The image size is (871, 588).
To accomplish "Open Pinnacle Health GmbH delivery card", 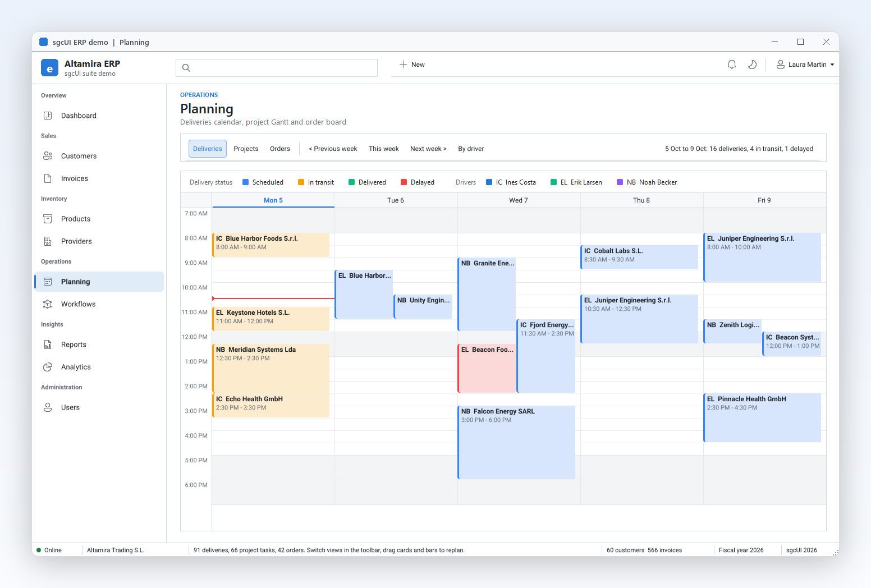I will (x=762, y=418).
